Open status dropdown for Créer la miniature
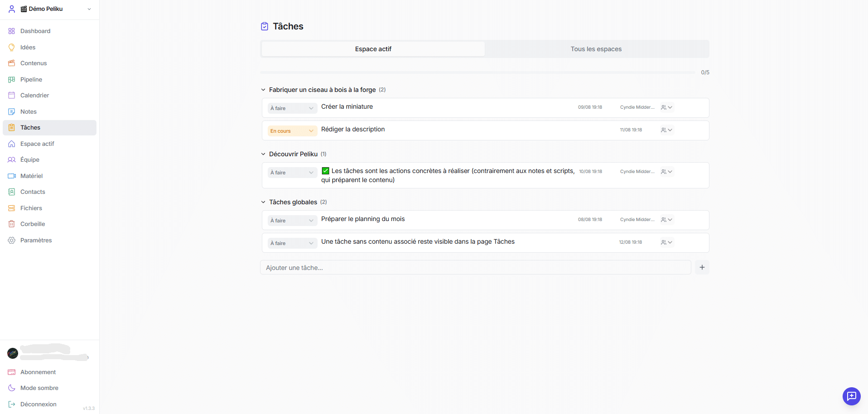This screenshot has width=868, height=414. click(x=292, y=108)
